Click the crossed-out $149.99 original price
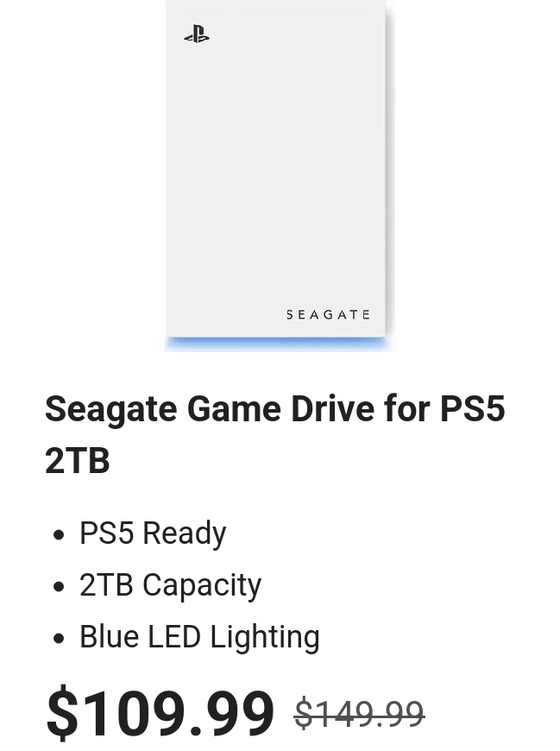Image resolution: width=560 pixels, height=751 pixels. click(x=359, y=715)
